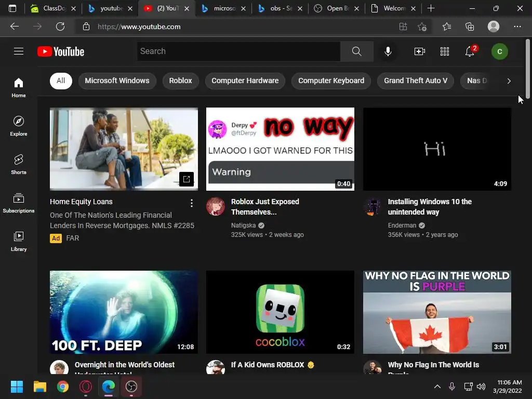Click inside the YouTube Search box
532x399 pixels.
click(x=238, y=51)
